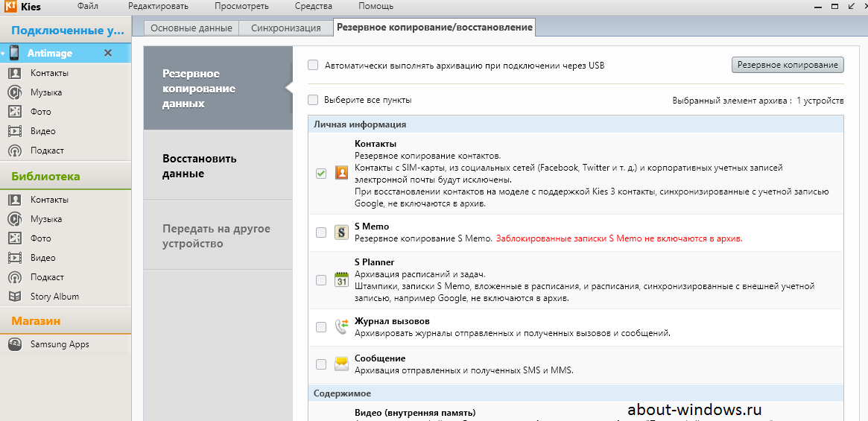
Task: Check Выберите все пункты checkbox
Action: [313, 100]
